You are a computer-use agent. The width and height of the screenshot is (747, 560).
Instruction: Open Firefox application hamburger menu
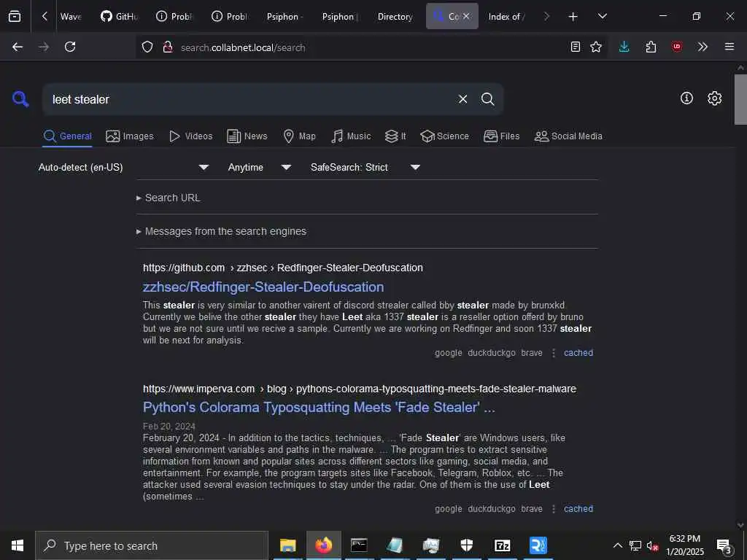pos(729,47)
